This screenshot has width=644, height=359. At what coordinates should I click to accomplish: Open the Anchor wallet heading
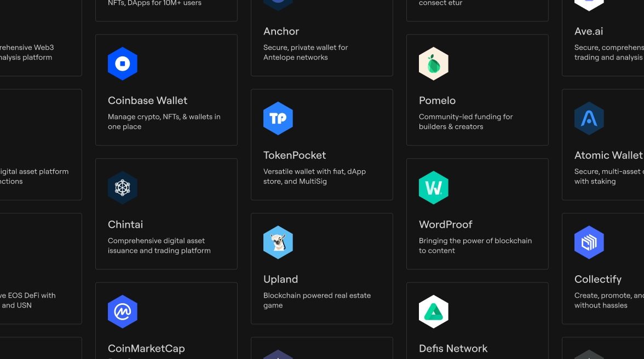281,31
